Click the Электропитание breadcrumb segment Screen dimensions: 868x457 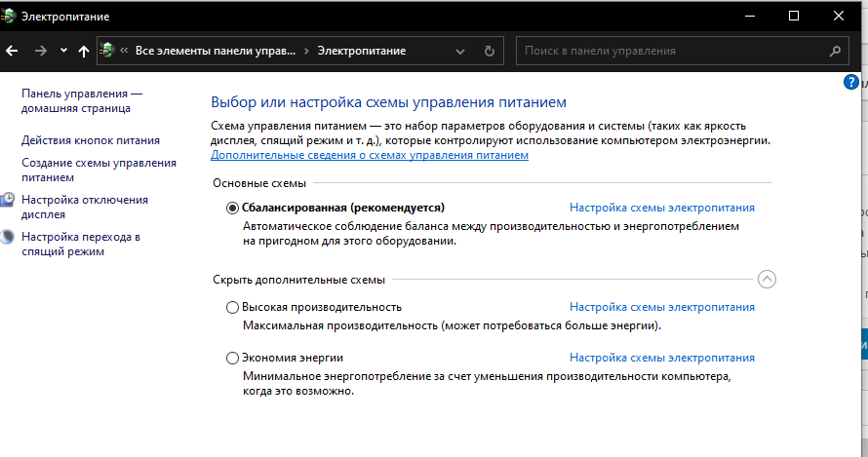[x=362, y=51]
